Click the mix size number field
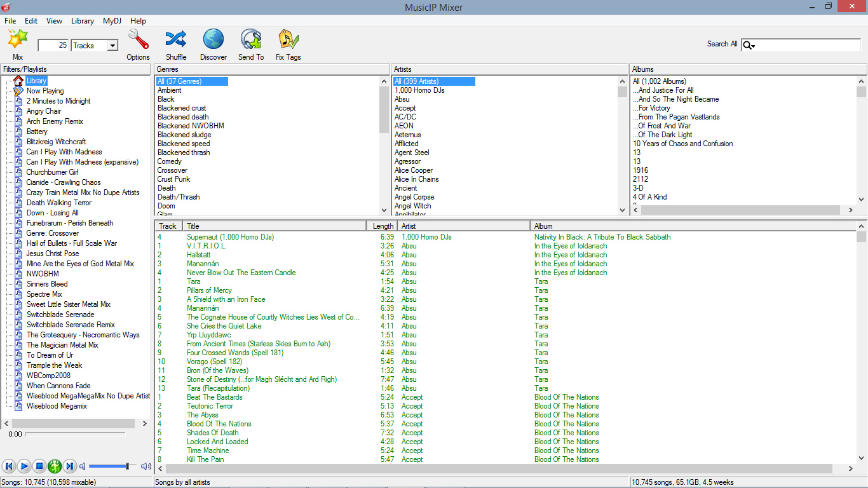Viewport: 868px width, 488px height. pyautogui.click(x=53, y=46)
